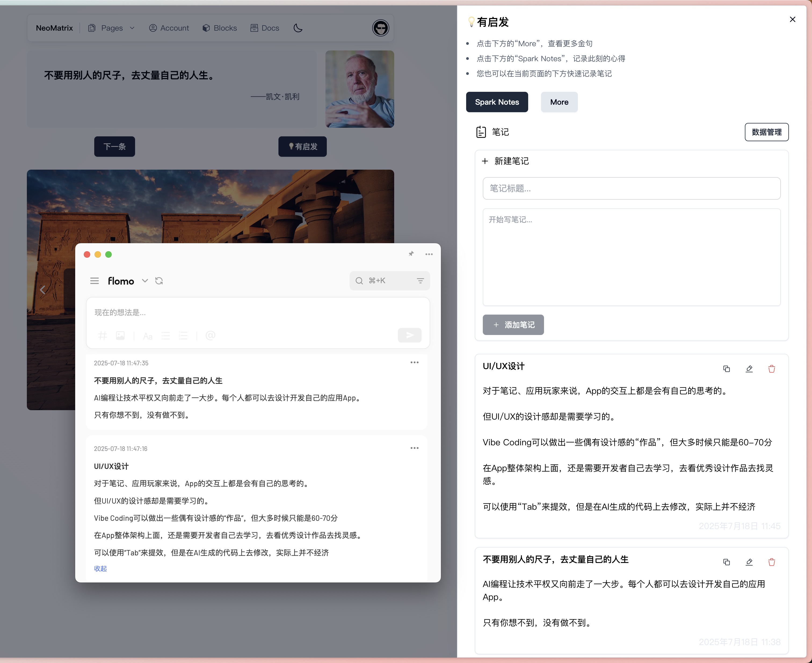Insert an @ mention in flomo
This screenshot has height=663, width=812.
coord(211,335)
